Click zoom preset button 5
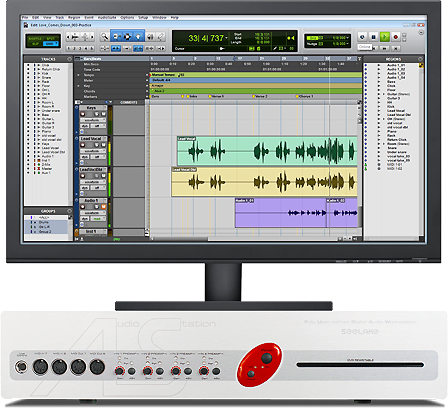The height and width of the screenshot is (408, 448). pyautogui.click(x=92, y=49)
